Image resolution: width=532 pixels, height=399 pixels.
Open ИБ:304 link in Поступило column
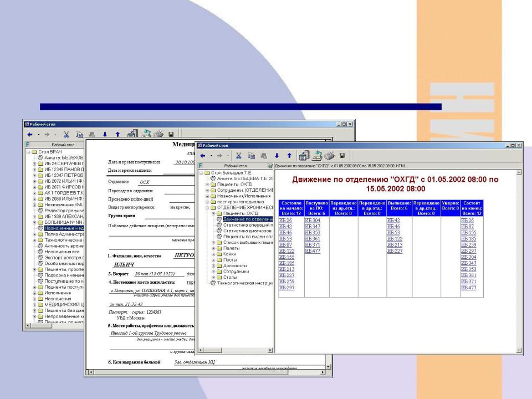click(312, 220)
